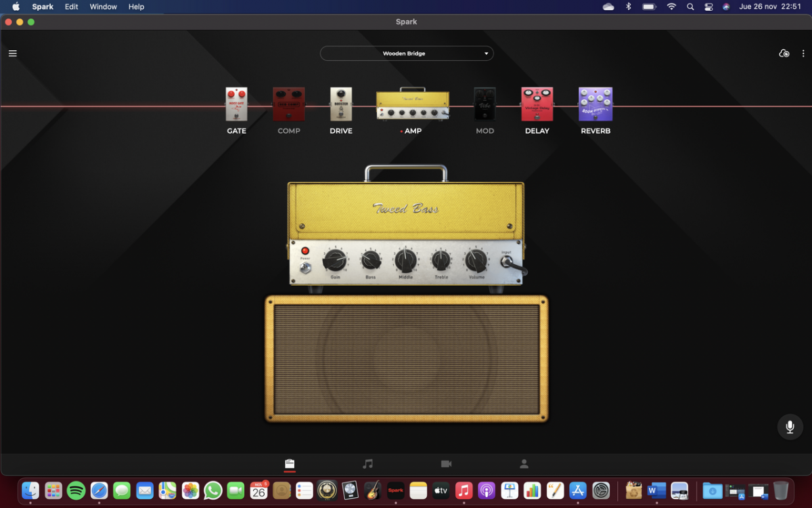This screenshot has height=508, width=812.
Task: Select the Vintage DELAY pedal
Action: tap(537, 104)
